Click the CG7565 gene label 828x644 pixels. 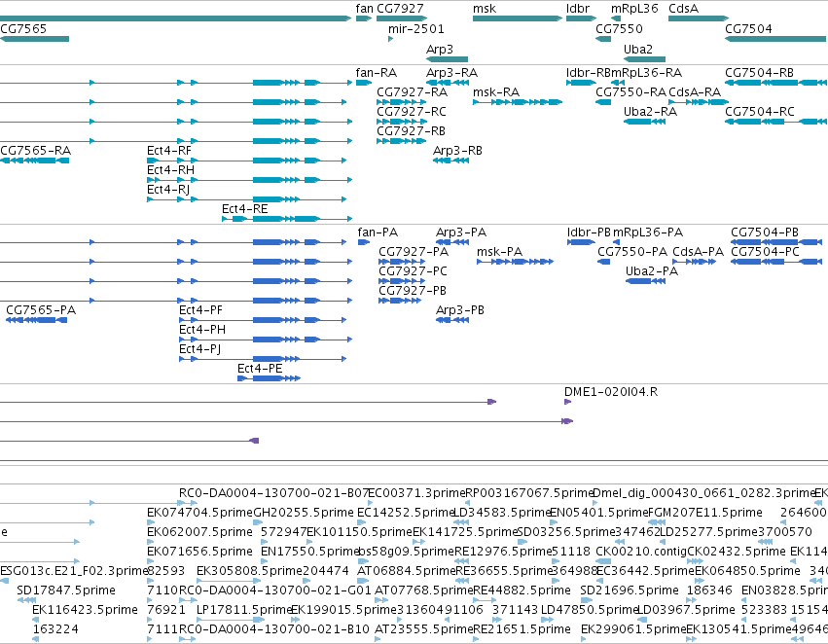[23, 29]
